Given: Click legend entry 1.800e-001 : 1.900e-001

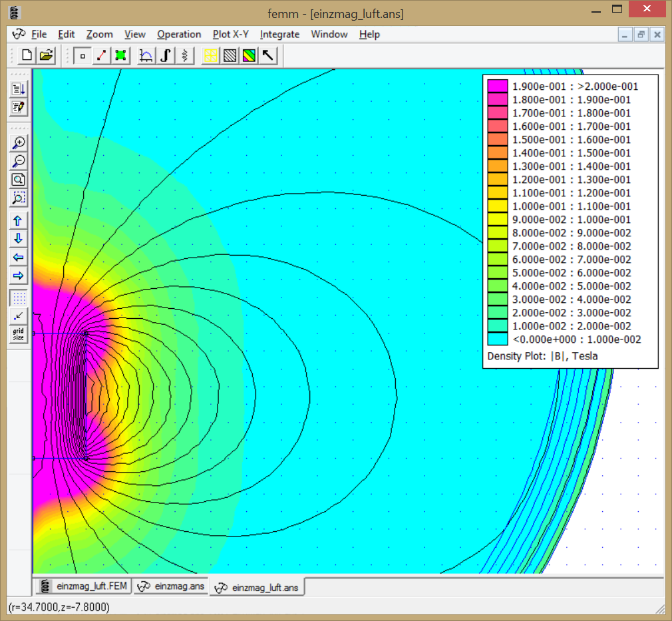Looking at the screenshot, I should point(572,99).
